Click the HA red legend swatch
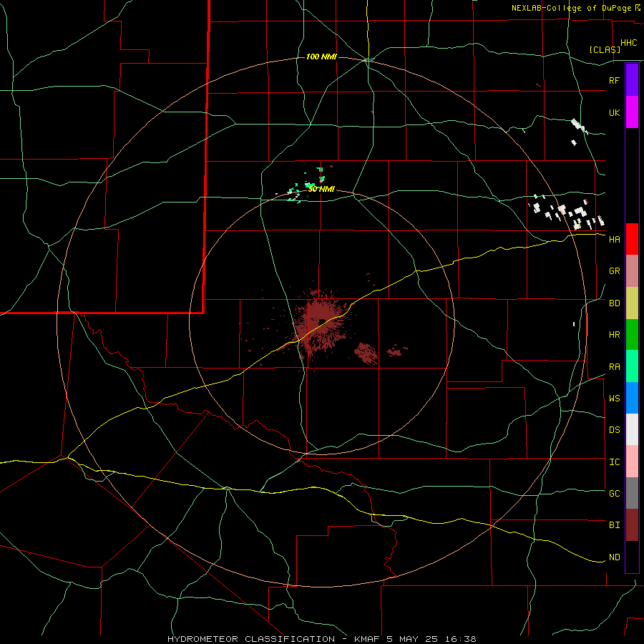 tap(632, 239)
